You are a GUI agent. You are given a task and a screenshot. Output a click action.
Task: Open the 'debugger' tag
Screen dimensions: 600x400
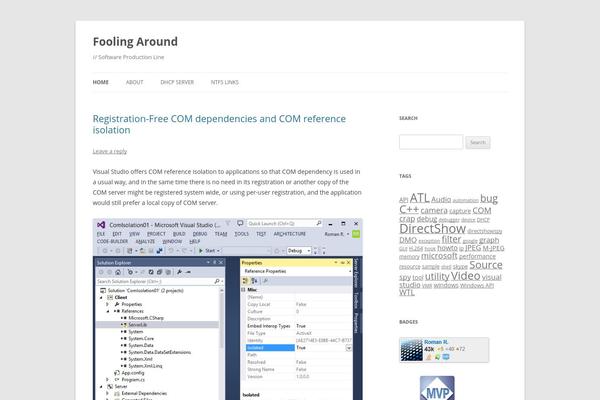pos(449,220)
